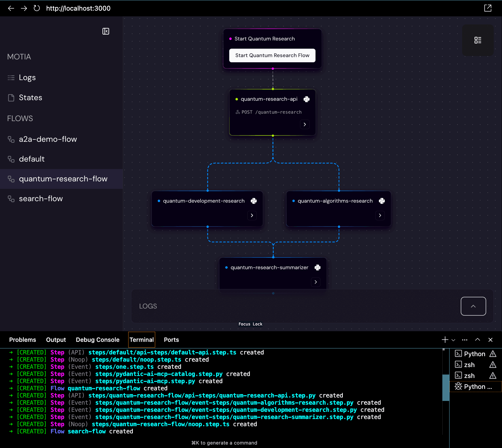502x448 pixels.
Task: Select the Python terminal session
Action: click(475, 354)
